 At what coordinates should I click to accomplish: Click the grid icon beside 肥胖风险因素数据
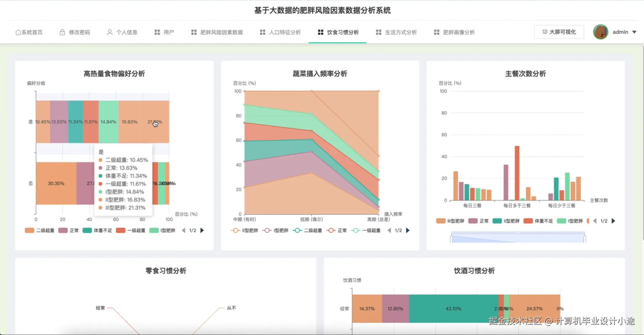194,32
